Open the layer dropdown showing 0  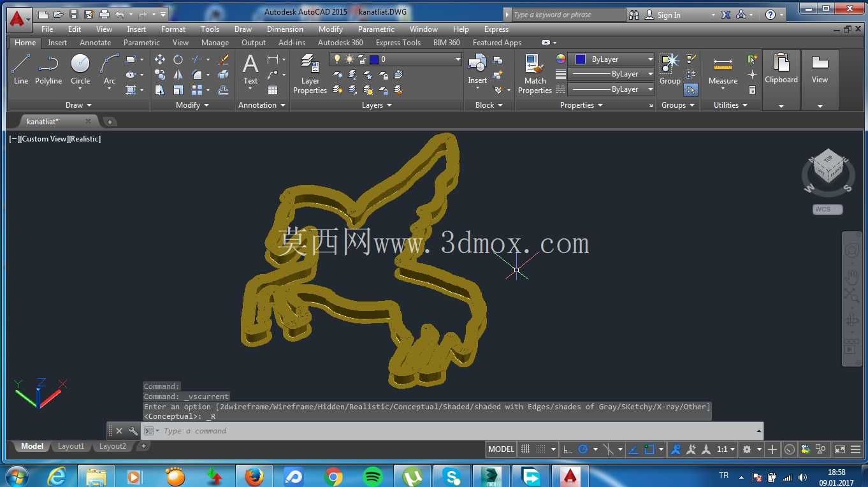395,59
